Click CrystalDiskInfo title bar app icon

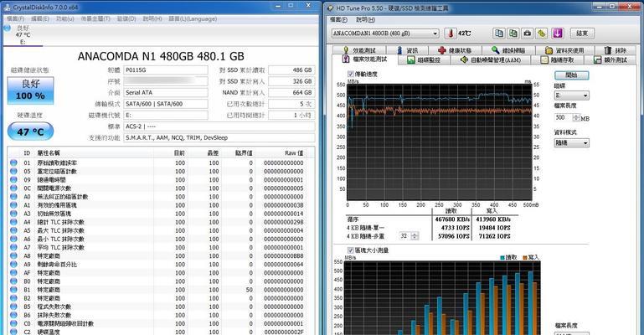pos(7,8)
